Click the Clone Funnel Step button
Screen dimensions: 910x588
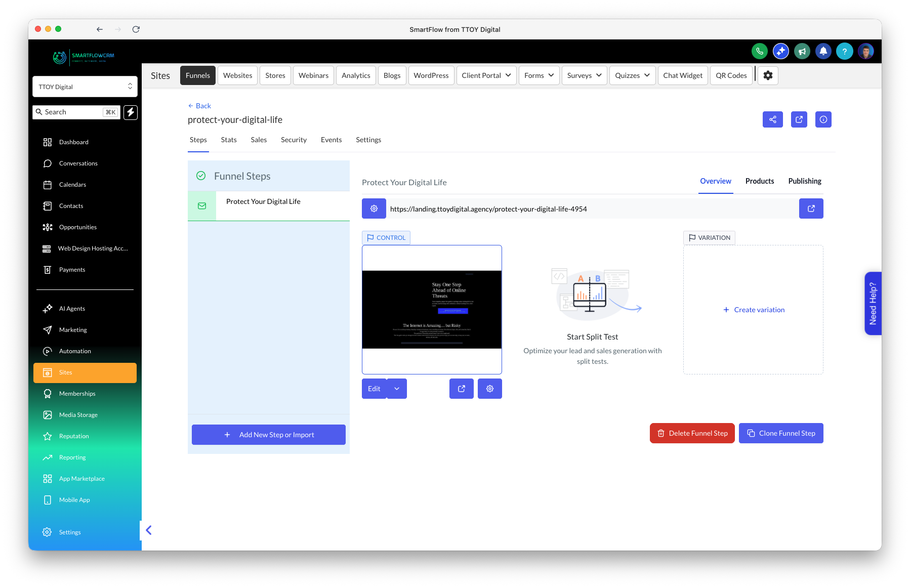tap(781, 433)
